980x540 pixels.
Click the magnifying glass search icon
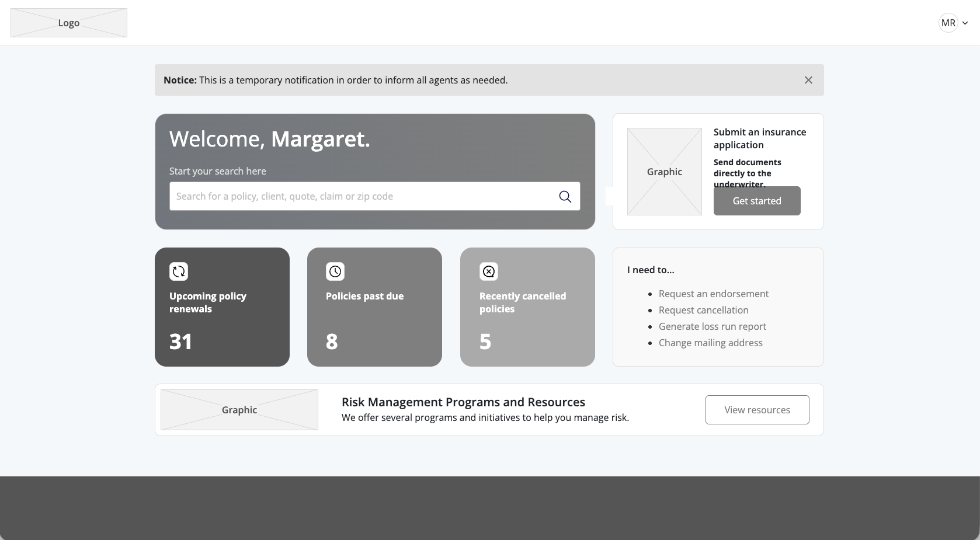pos(565,197)
